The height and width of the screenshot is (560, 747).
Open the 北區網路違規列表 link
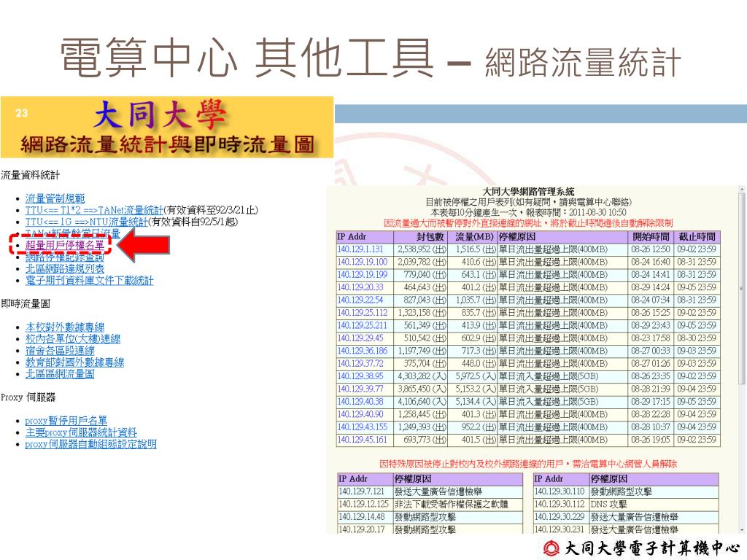[64, 268]
